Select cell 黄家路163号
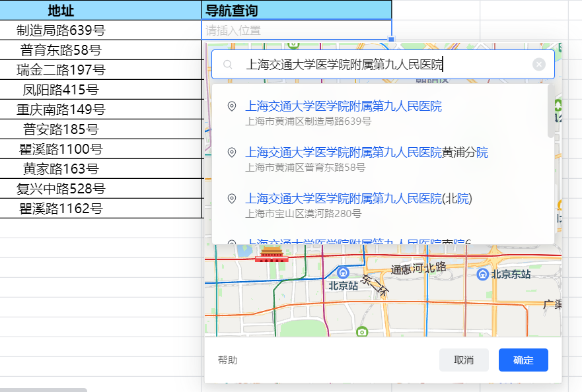582x392 pixels. (100, 169)
